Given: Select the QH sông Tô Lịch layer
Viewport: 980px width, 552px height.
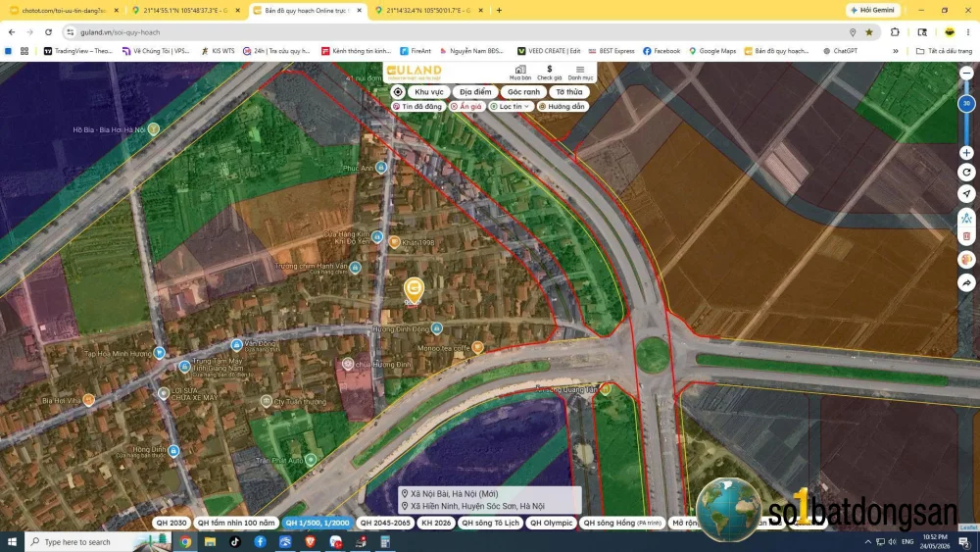Looking at the screenshot, I should [490, 523].
